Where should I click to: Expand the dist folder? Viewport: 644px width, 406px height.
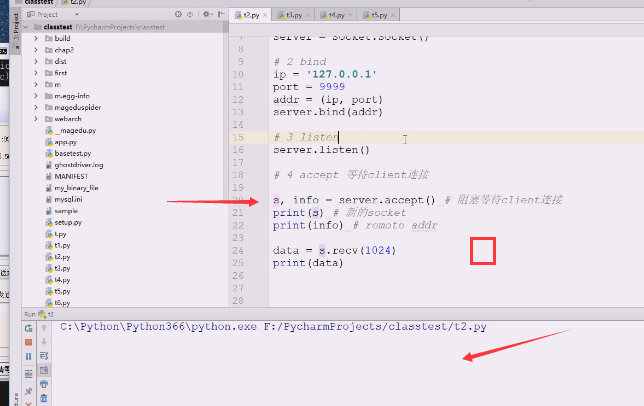coord(36,62)
